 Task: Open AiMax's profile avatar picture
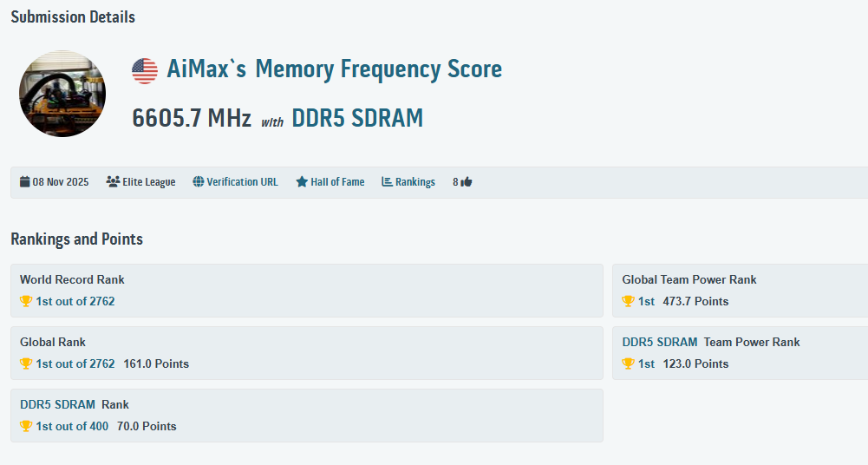pyautogui.click(x=62, y=94)
